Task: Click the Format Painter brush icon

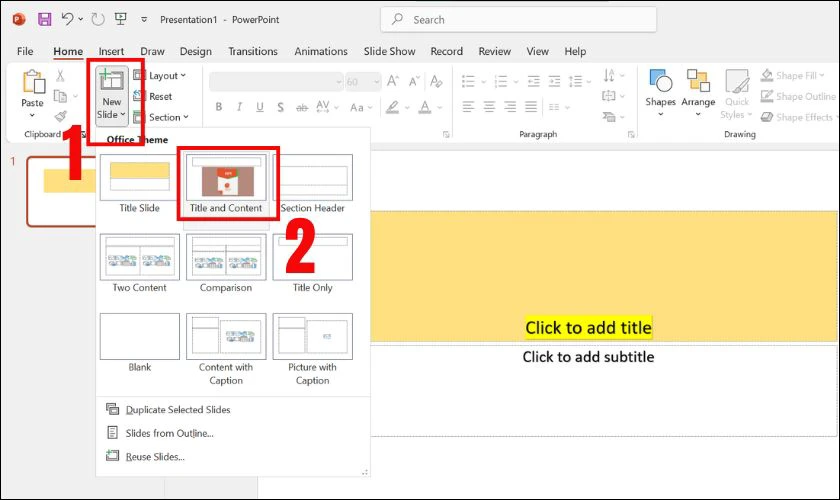Action: click(x=61, y=116)
